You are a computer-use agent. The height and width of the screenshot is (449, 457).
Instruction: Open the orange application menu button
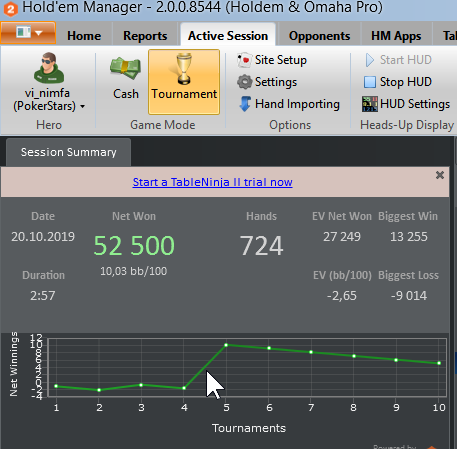pos(28,33)
